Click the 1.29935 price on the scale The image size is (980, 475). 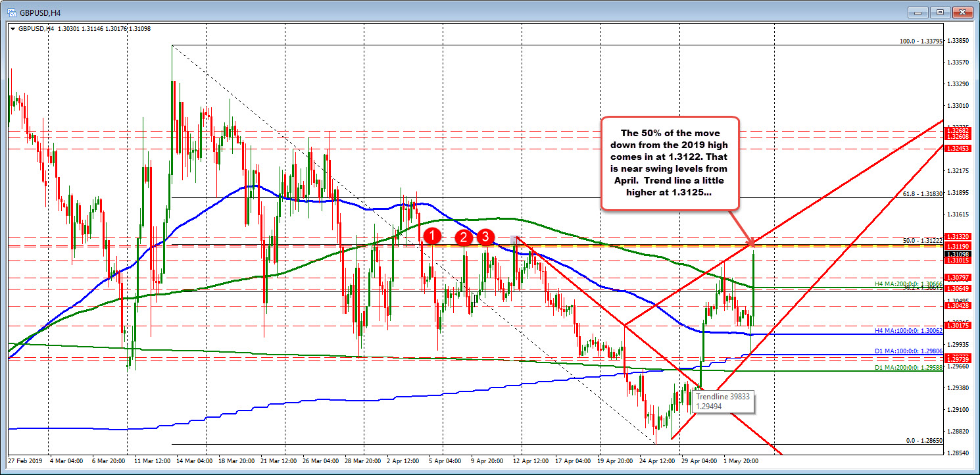pos(958,344)
